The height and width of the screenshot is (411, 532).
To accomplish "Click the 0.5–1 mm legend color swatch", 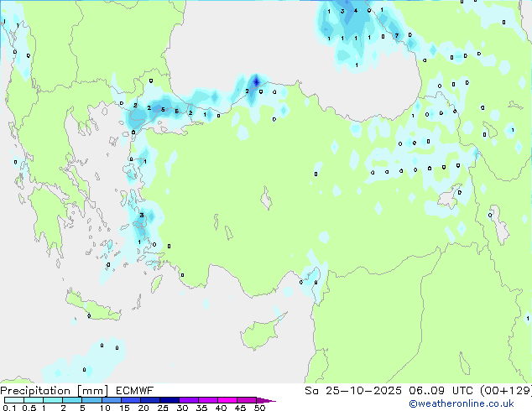I will tap(34, 400).
